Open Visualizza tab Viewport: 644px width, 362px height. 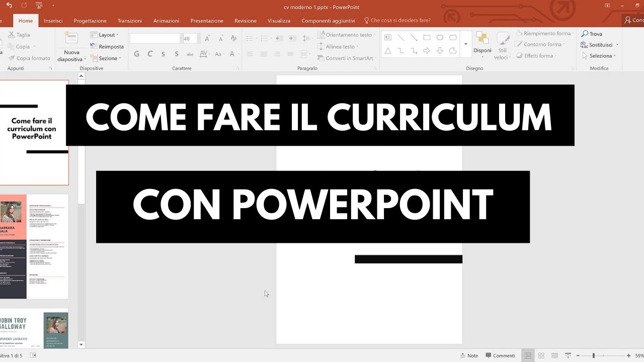coord(279,21)
